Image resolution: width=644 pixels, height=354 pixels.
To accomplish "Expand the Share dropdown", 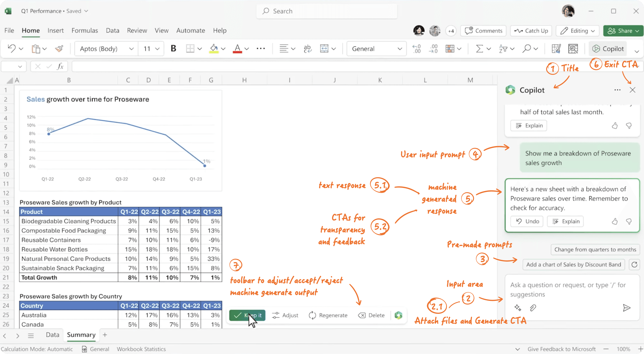I will (637, 31).
